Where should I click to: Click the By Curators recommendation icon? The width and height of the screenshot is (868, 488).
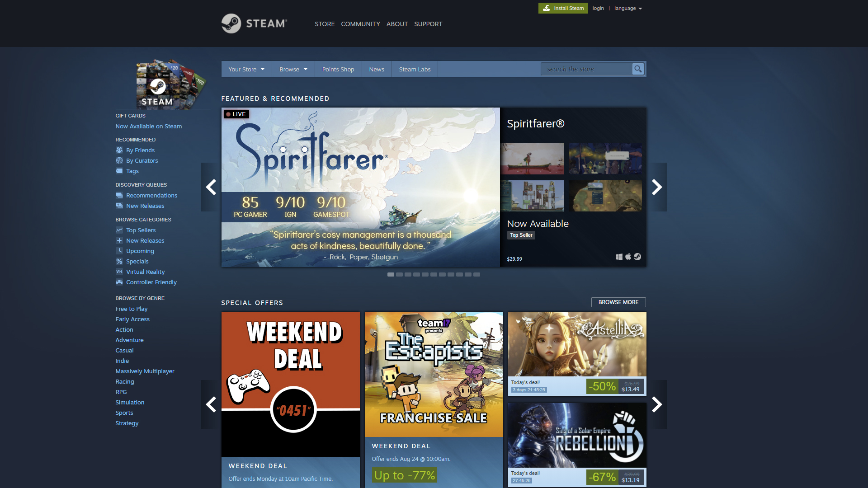[118, 160]
